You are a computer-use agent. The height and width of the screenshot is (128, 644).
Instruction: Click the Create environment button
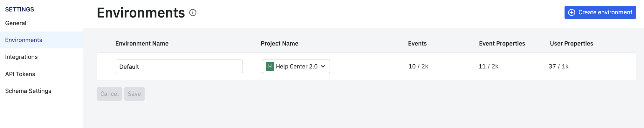pos(600,12)
